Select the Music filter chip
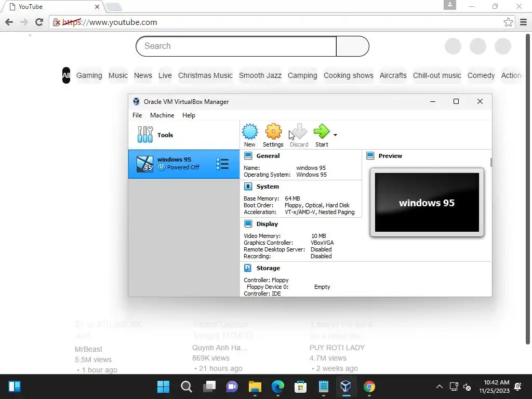The image size is (532, 399). click(x=118, y=75)
